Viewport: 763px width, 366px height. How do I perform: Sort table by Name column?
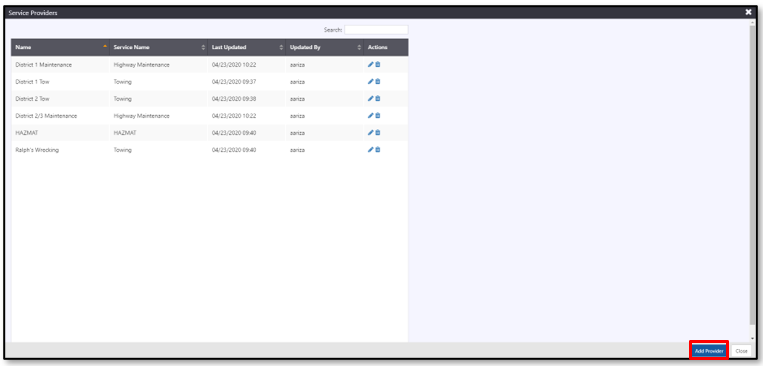point(61,47)
